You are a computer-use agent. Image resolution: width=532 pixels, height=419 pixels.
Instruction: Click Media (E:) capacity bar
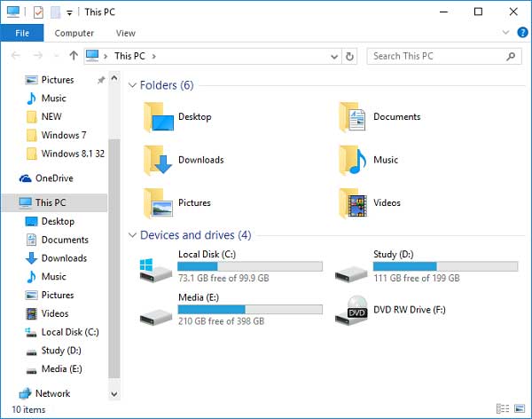250,309
